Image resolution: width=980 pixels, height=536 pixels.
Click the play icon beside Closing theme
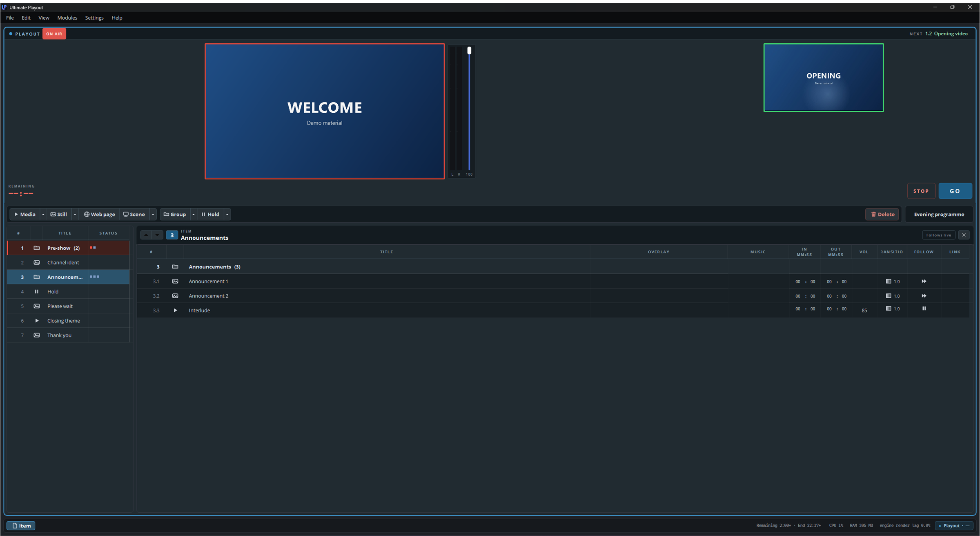pos(37,321)
